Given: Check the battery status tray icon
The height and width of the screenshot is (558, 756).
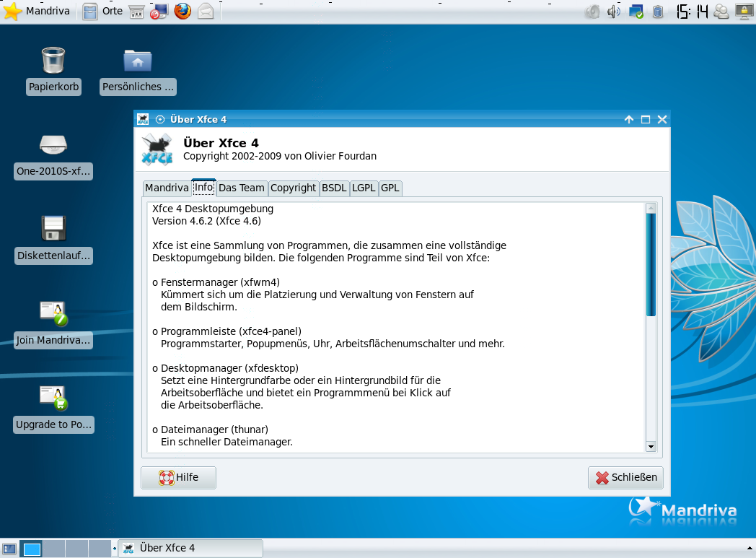Looking at the screenshot, I should [x=657, y=11].
